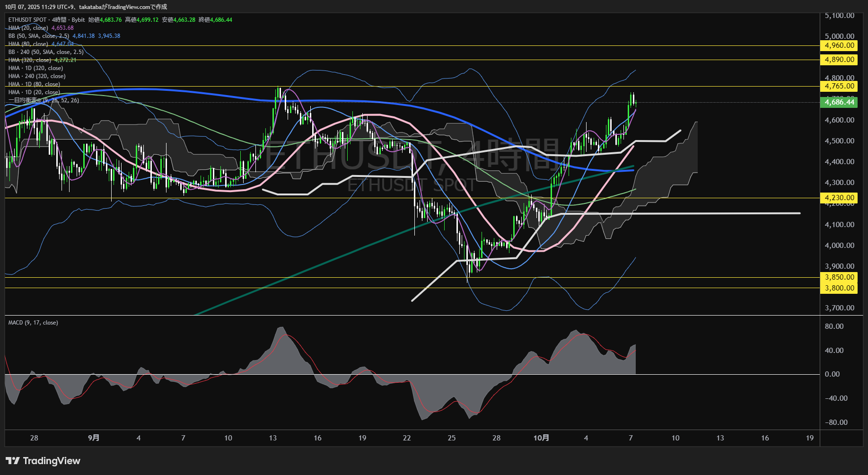
Task: Open the HMA · 1D (320, close) legend
Action: point(35,68)
